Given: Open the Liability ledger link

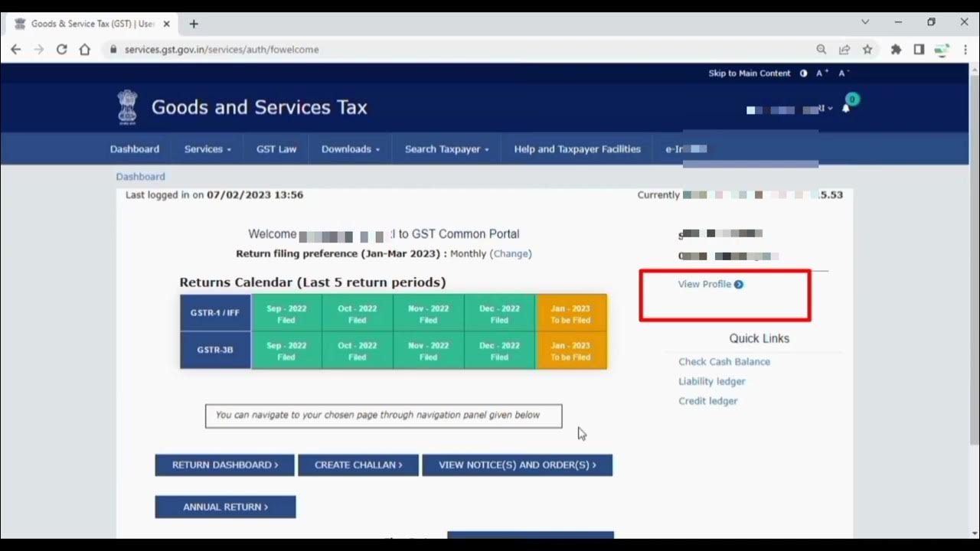Looking at the screenshot, I should tap(711, 381).
